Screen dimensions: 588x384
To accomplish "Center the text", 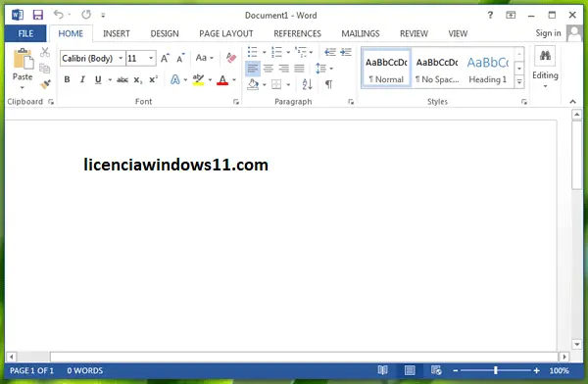I will pyautogui.click(x=269, y=69).
